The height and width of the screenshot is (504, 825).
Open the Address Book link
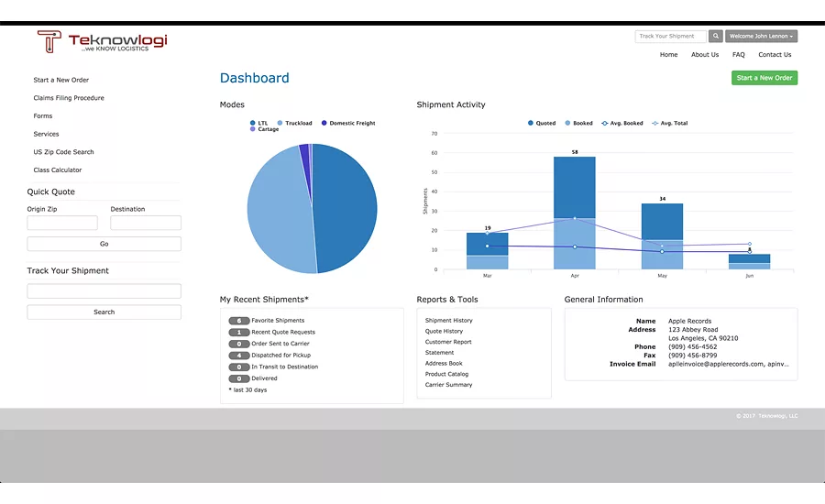click(444, 364)
